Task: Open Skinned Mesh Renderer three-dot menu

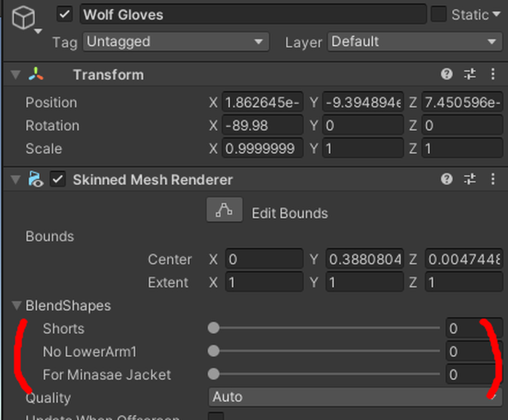Action: coord(492,178)
